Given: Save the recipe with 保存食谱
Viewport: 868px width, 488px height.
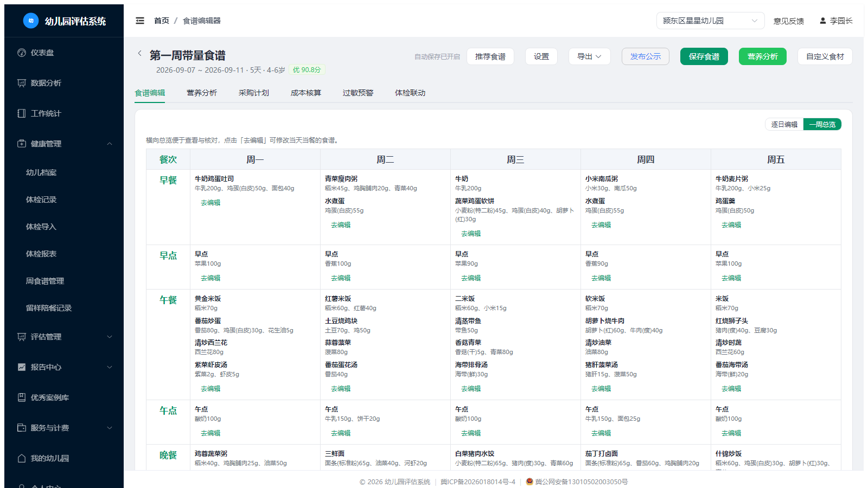Looking at the screenshot, I should point(704,56).
